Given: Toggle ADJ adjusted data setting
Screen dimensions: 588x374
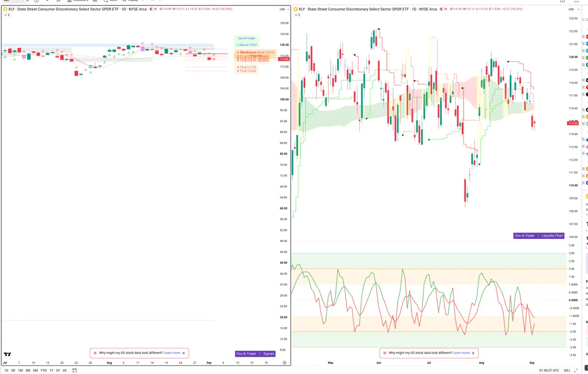Looking at the screenshot, I should pos(567,371).
